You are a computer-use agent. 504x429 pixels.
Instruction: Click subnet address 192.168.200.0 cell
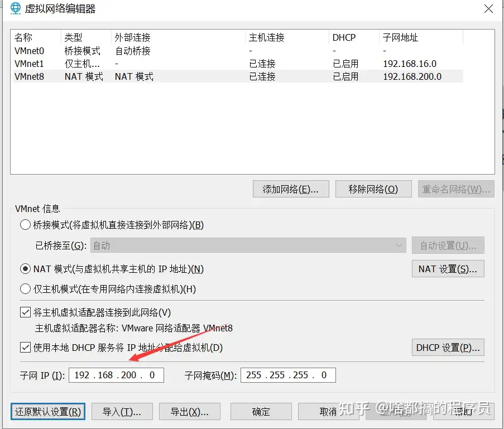[x=412, y=76]
